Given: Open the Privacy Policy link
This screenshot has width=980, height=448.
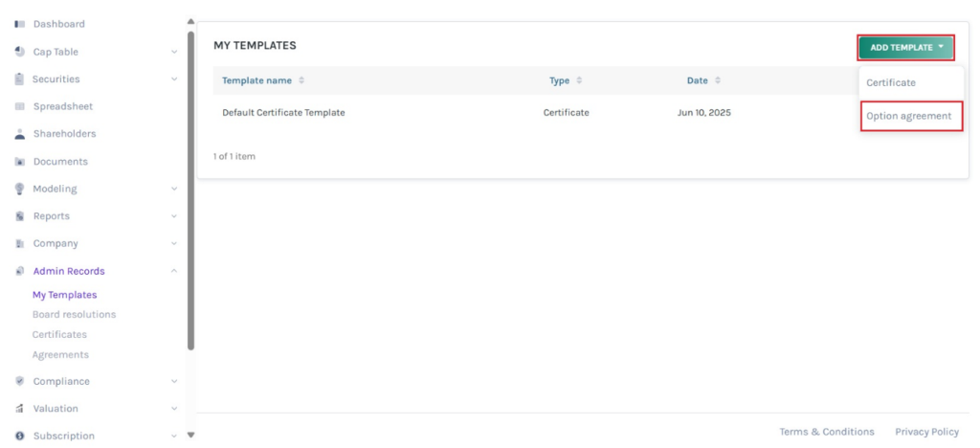Looking at the screenshot, I should (x=926, y=432).
